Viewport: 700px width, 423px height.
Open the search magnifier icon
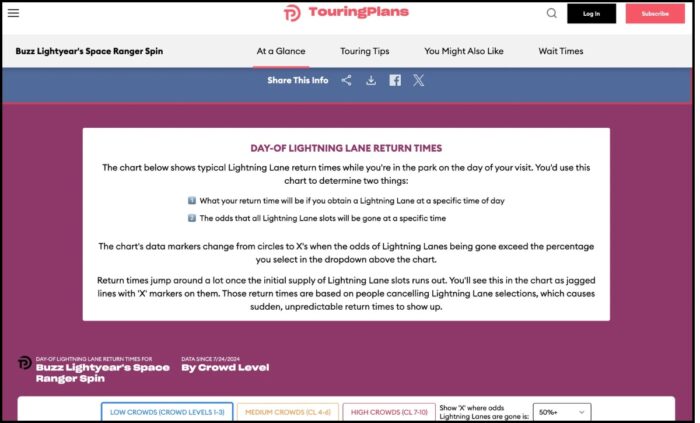click(x=552, y=13)
